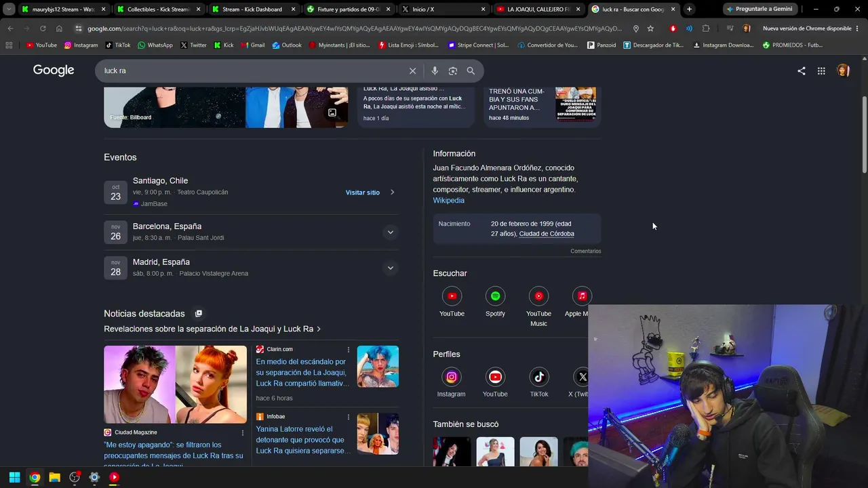Open the Outlook bookmark
Screen dimensions: 868x488
point(287,45)
